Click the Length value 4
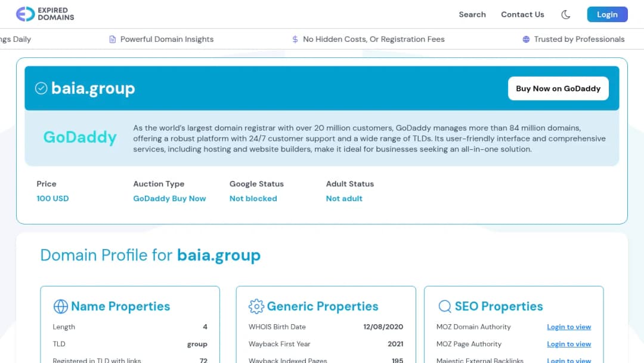 click(205, 327)
